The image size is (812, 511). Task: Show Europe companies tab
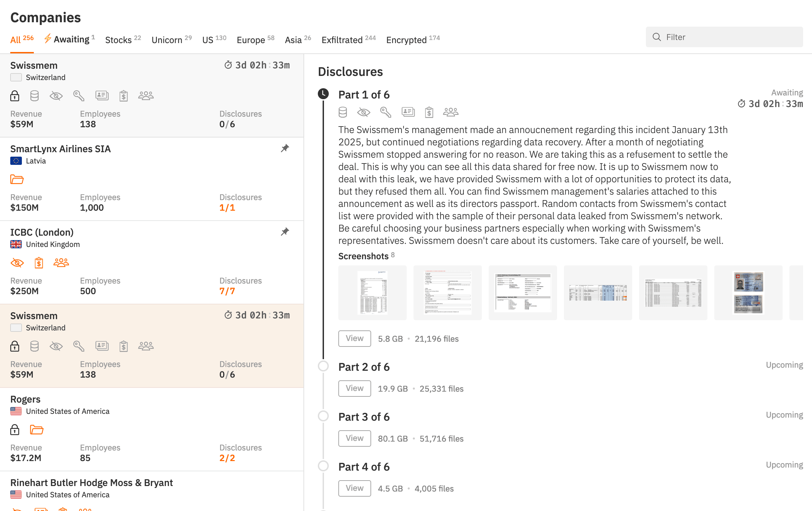click(x=256, y=39)
